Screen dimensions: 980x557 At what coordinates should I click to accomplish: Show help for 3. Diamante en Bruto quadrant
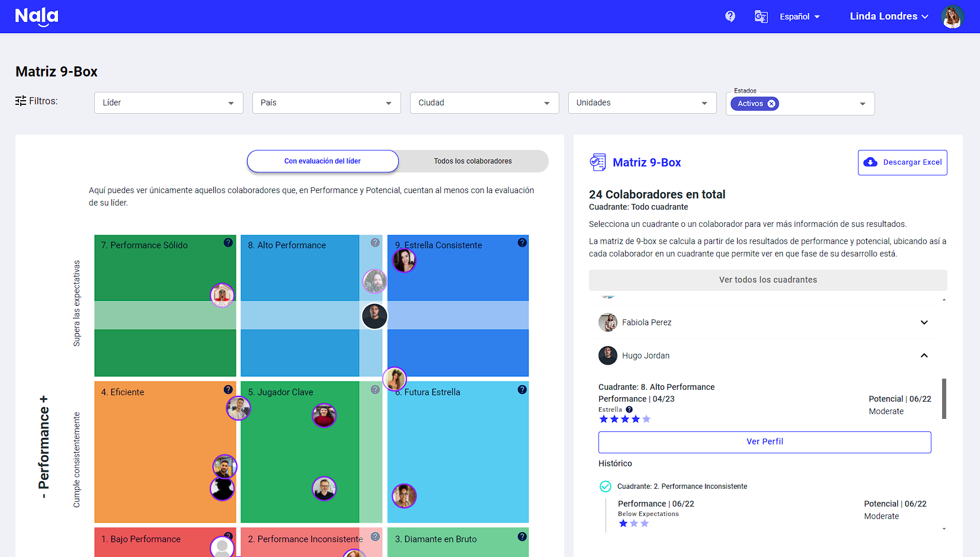tap(522, 536)
